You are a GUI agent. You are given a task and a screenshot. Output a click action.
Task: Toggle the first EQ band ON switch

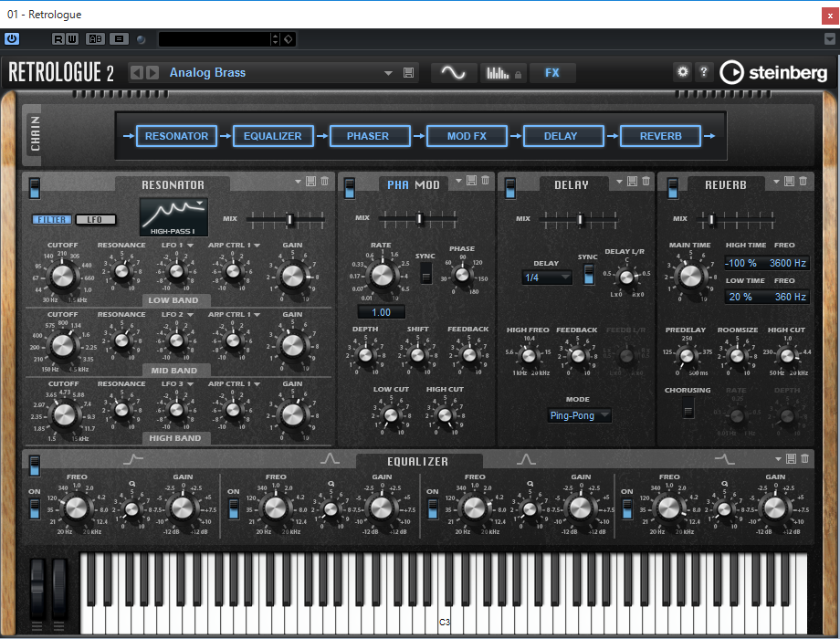click(35, 508)
